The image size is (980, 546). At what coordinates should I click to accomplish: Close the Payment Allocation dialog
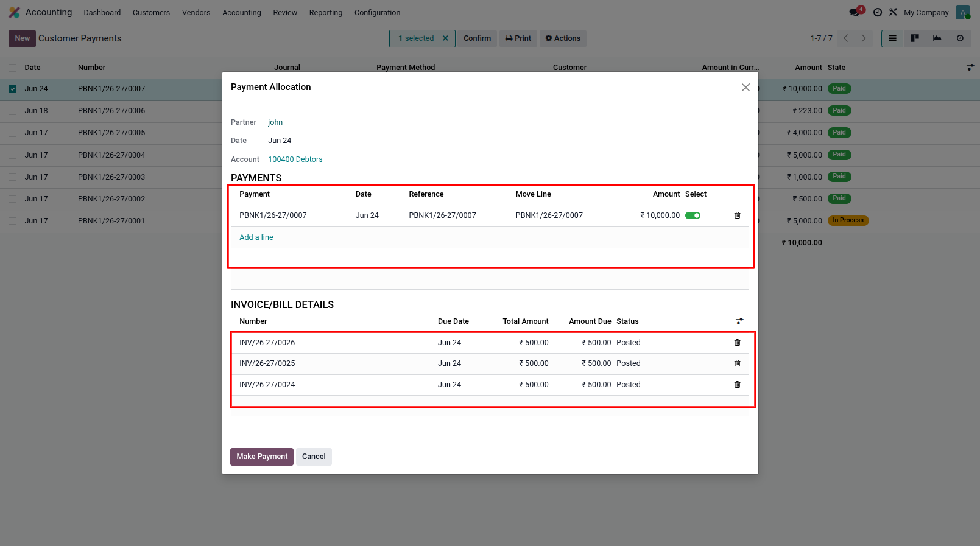click(x=746, y=88)
